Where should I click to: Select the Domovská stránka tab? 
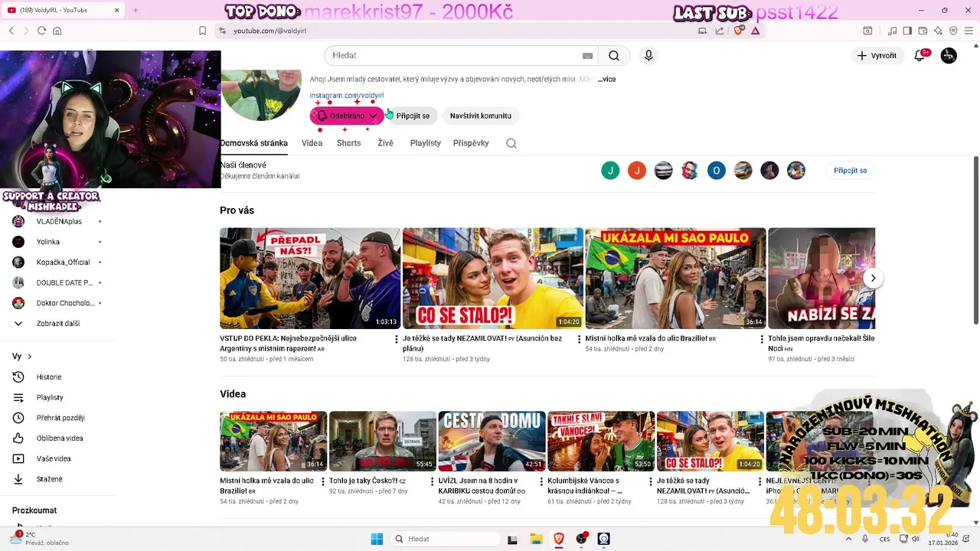click(x=254, y=143)
